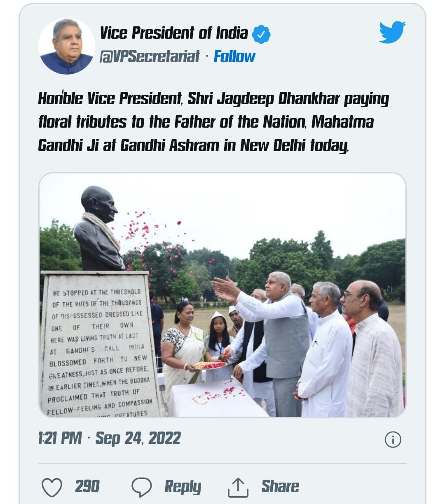Click the Reply text label
This screenshot has height=504, width=445.
(x=183, y=487)
